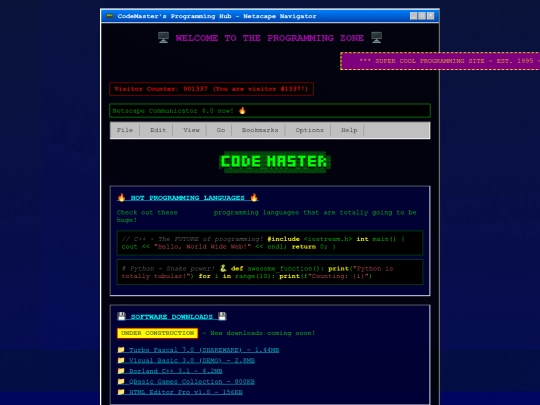Click the Under Construction badge

click(x=157, y=333)
